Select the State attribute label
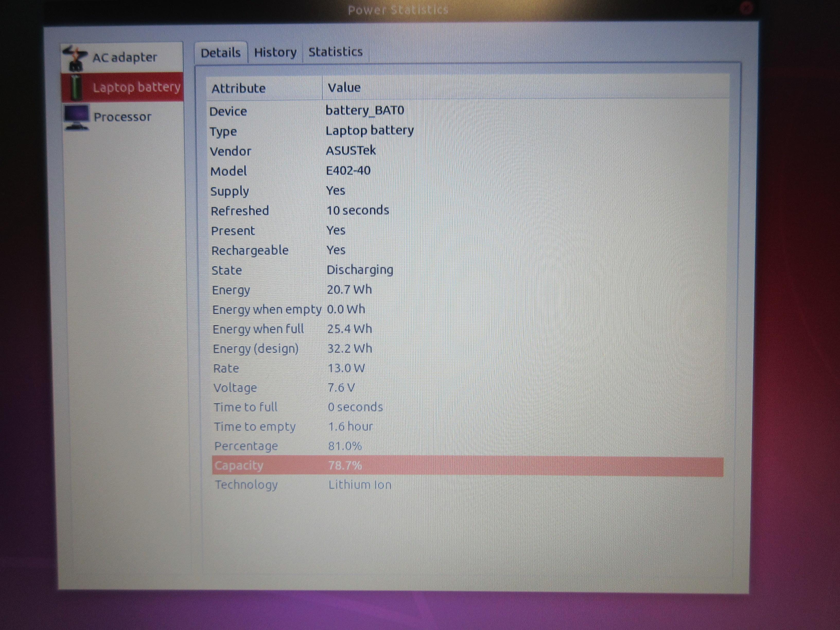Image resolution: width=840 pixels, height=630 pixels. (x=227, y=270)
